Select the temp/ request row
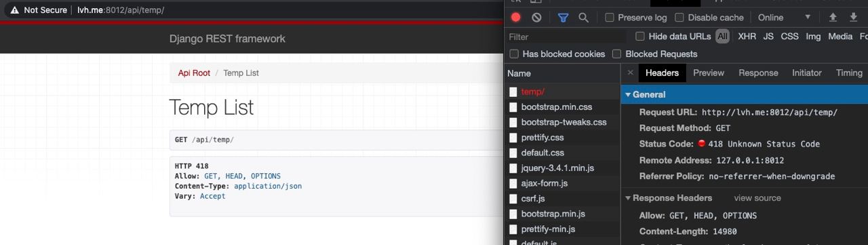 click(562, 92)
